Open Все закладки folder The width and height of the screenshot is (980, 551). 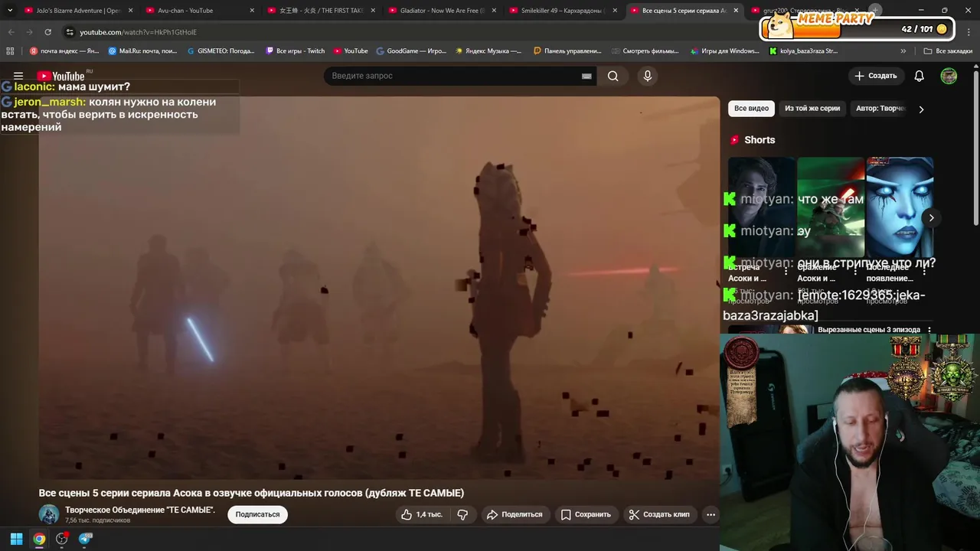tap(948, 51)
